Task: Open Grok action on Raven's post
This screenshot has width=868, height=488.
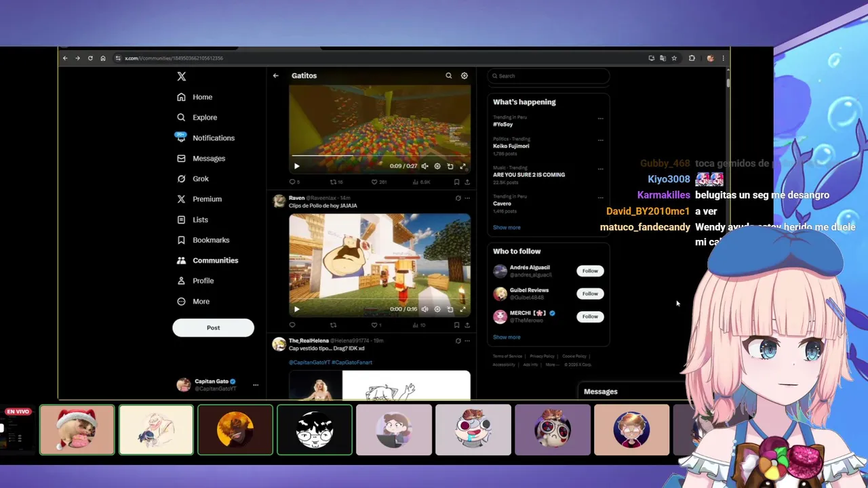Action: pos(458,198)
